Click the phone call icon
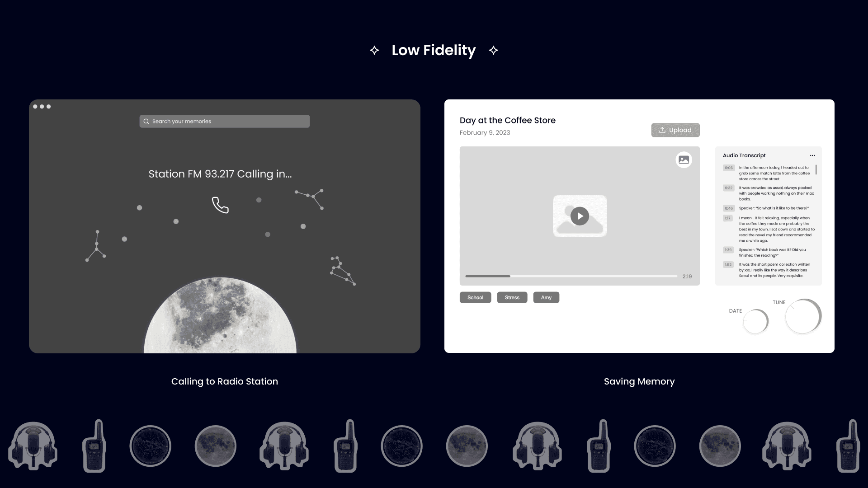 tap(220, 205)
